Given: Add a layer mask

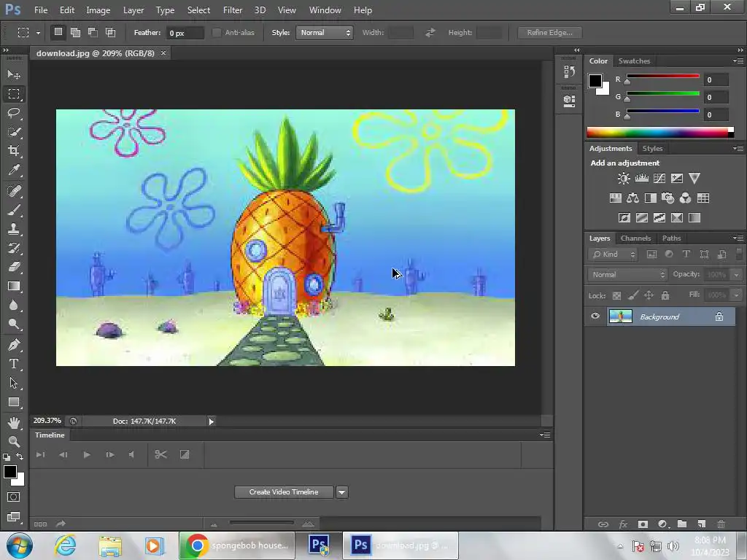Looking at the screenshot, I should (643, 524).
